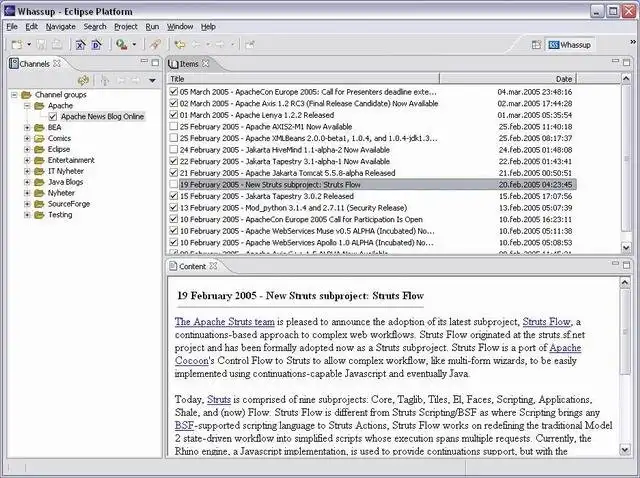Expand the Comics group node

27,138
